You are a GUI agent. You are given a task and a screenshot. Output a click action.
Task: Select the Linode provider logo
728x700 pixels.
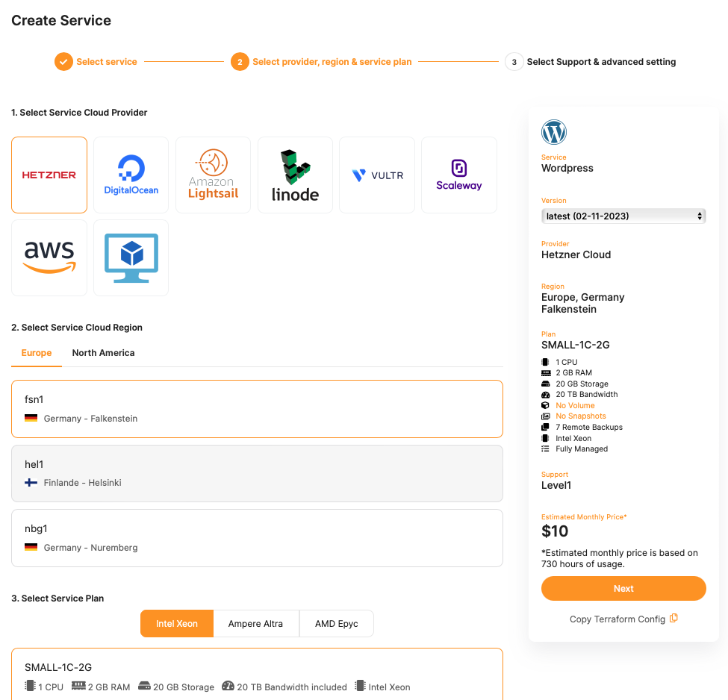[295, 175]
